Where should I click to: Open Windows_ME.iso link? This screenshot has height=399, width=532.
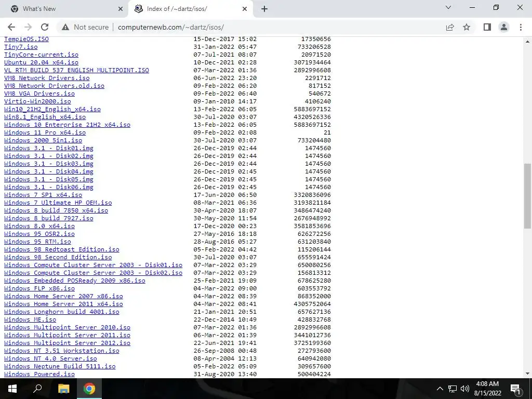coord(30,320)
